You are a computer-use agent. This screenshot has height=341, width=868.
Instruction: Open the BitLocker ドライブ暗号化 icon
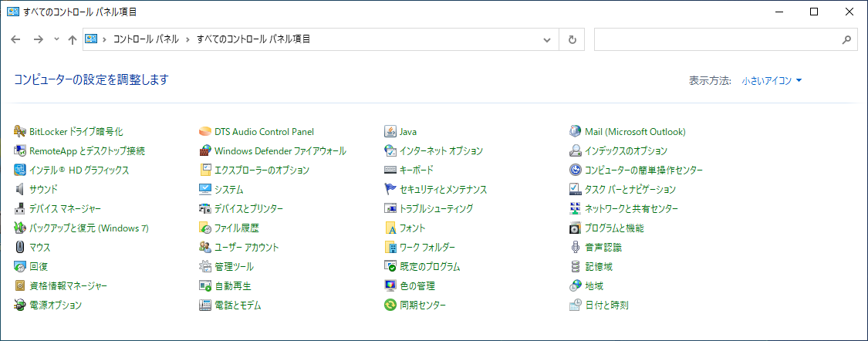20,132
